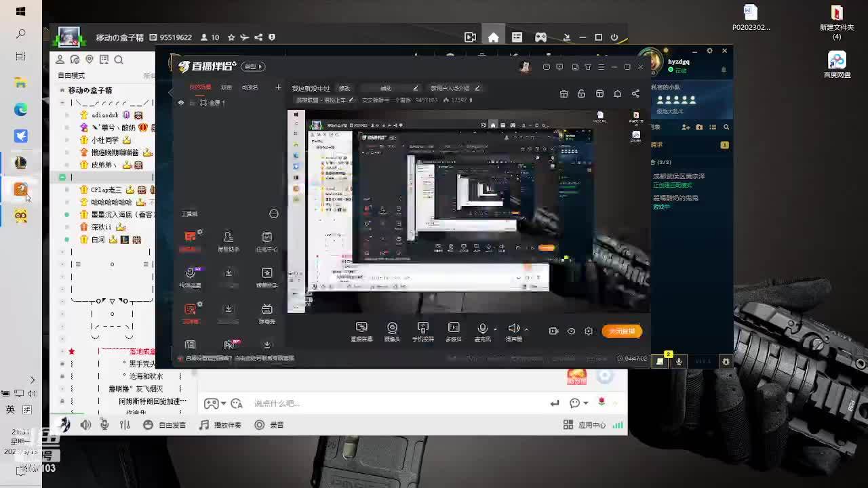Viewport: 868px width, 488px height.
Task: Click the 播放伴奏 music button
Action: pyautogui.click(x=220, y=425)
